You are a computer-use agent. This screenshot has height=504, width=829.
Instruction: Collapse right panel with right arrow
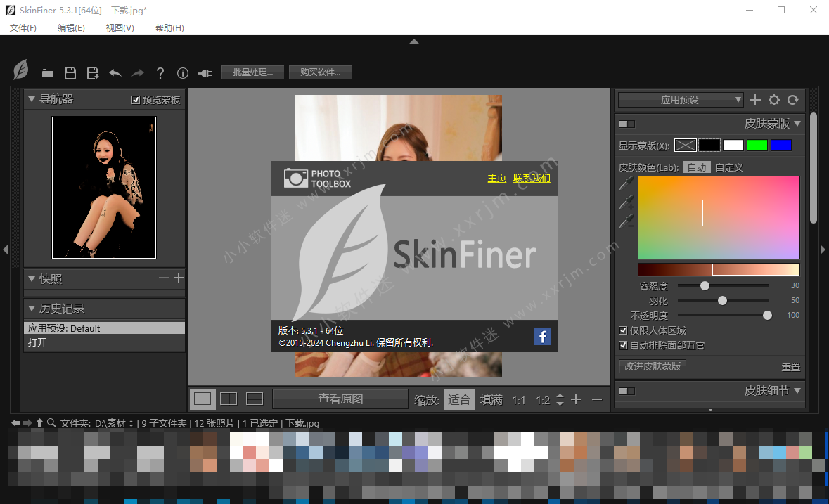(x=823, y=250)
